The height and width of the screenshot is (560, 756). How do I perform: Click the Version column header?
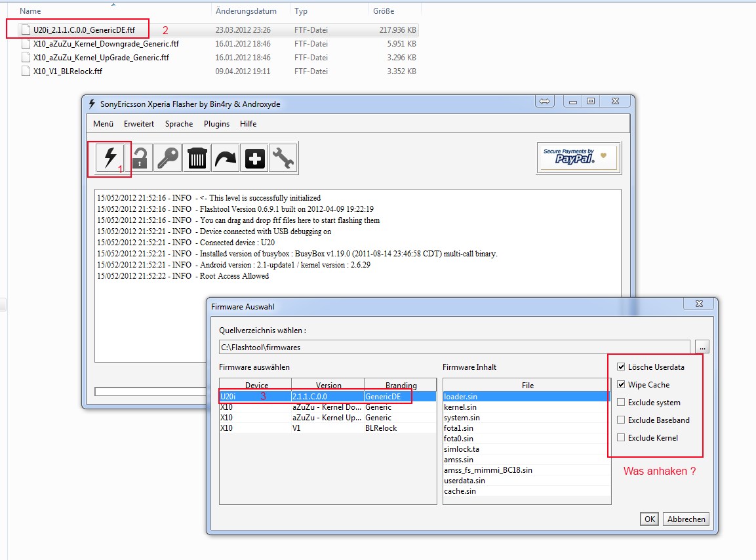(328, 385)
